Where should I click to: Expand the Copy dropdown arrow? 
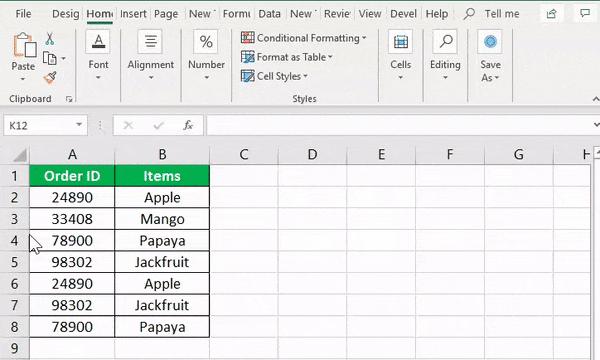click(x=64, y=59)
